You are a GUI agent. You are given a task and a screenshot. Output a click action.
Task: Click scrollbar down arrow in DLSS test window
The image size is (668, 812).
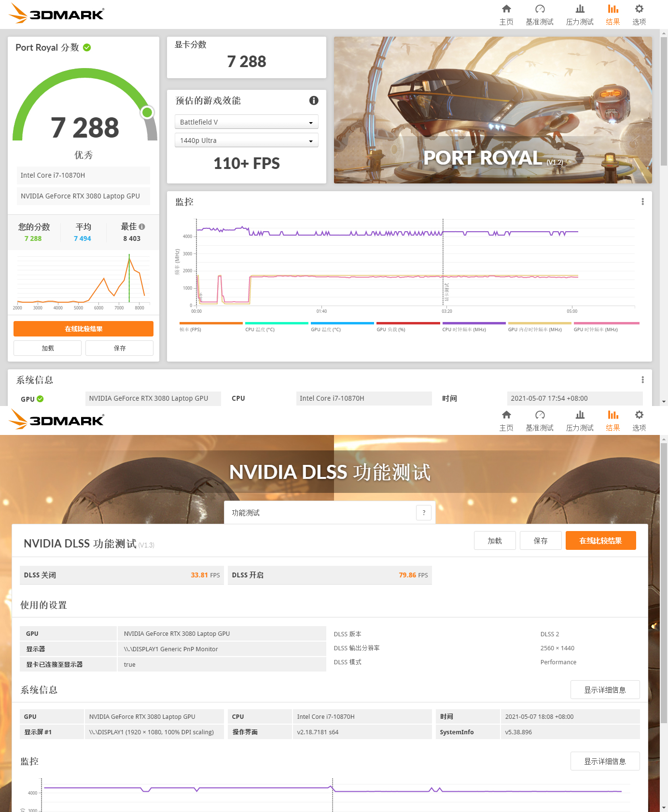664,808
